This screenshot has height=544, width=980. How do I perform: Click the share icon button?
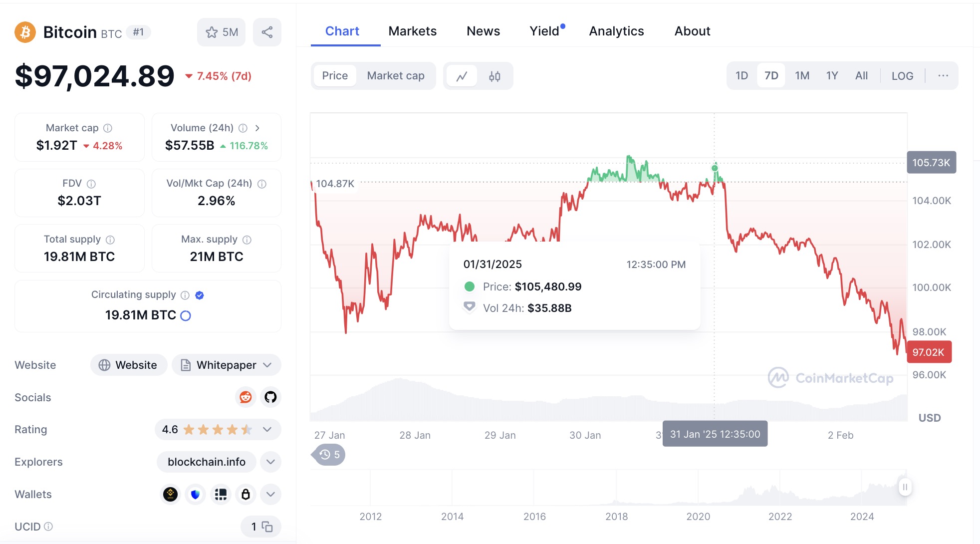tap(267, 32)
